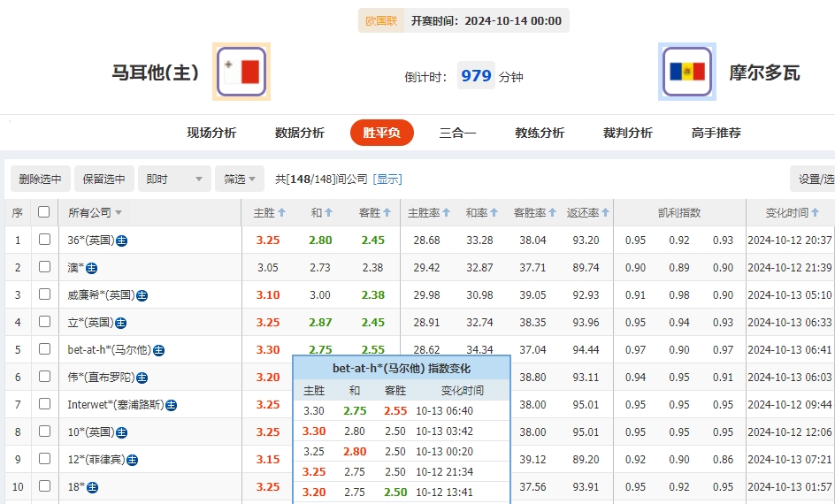Click the 主 badge beside 36*(英国)
The height and width of the screenshot is (504, 835).
coord(121,241)
